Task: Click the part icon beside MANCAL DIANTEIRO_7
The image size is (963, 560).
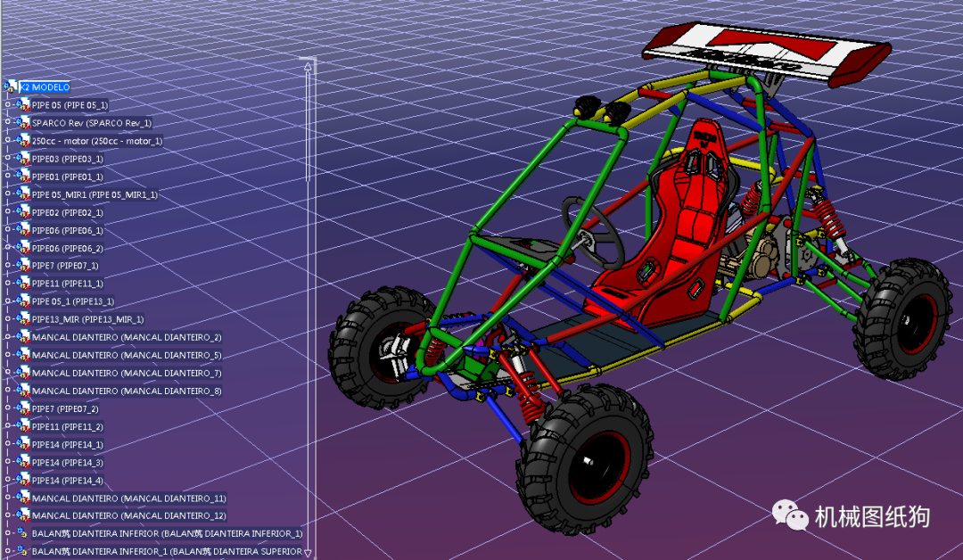Action: click(22, 373)
